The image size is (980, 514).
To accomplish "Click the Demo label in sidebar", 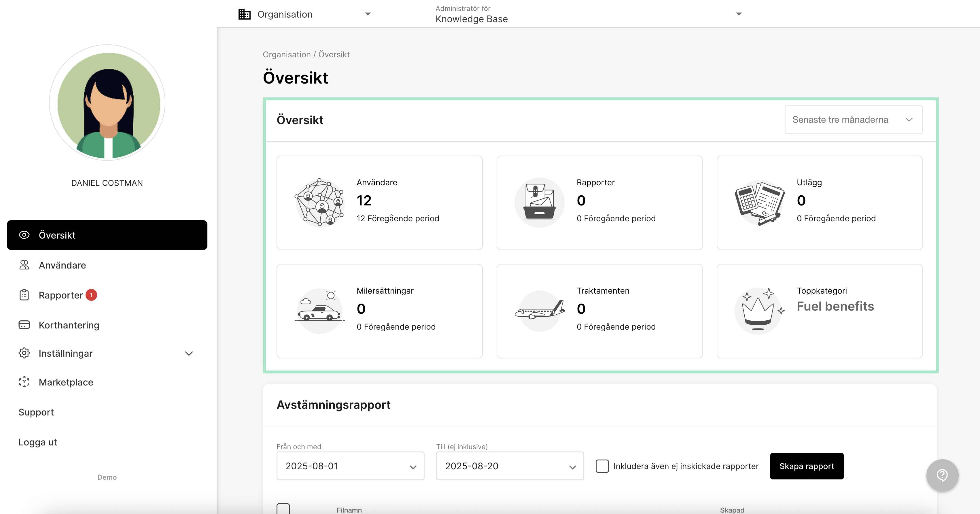I will tap(107, 477).
